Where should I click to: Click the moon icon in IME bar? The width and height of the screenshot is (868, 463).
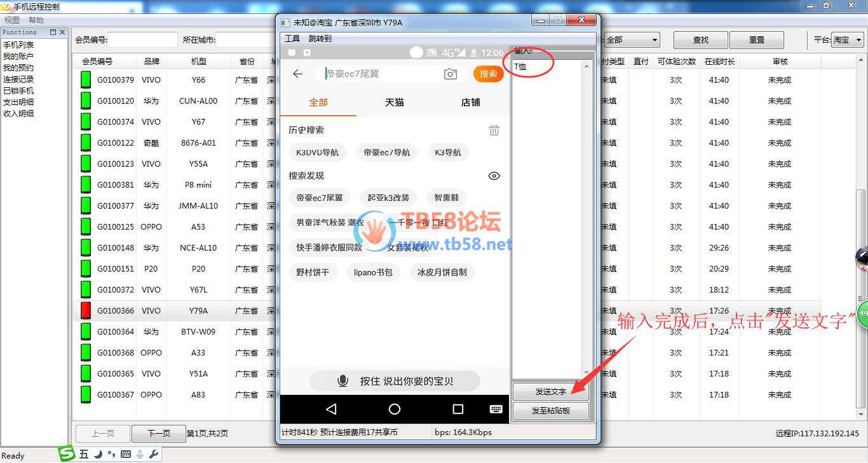(x=98, y=454)
